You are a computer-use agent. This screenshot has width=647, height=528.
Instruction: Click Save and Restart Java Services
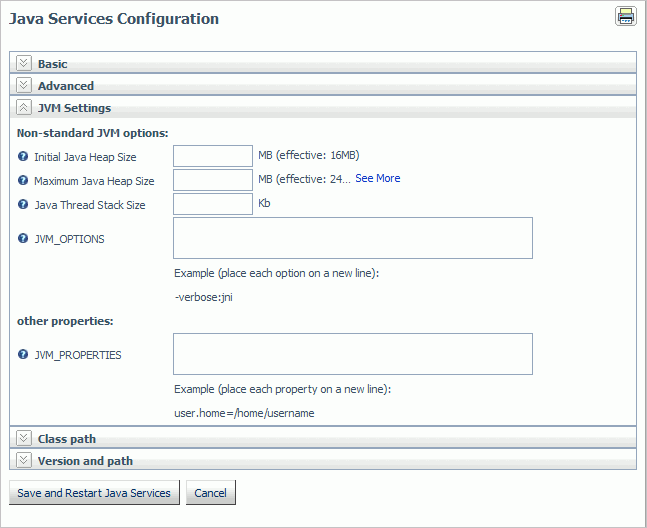pos(94,493)
